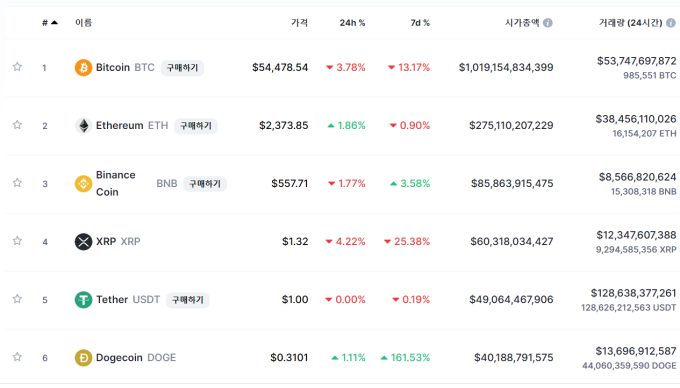Open the Dogecoin name link
Image resolution: width=680 pixels, height=388 pixels.
(119, 358)
